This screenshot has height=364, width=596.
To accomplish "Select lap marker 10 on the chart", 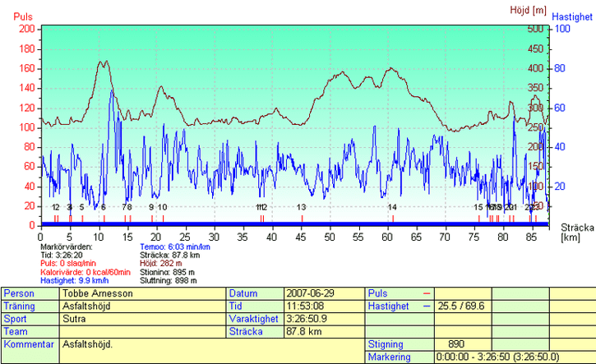I will (x=163, y=207).
